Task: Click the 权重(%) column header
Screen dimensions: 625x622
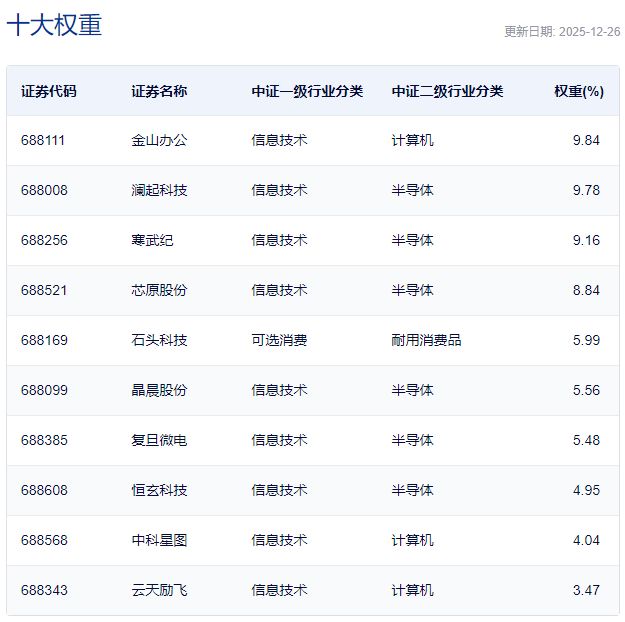Action: point(579,91)
